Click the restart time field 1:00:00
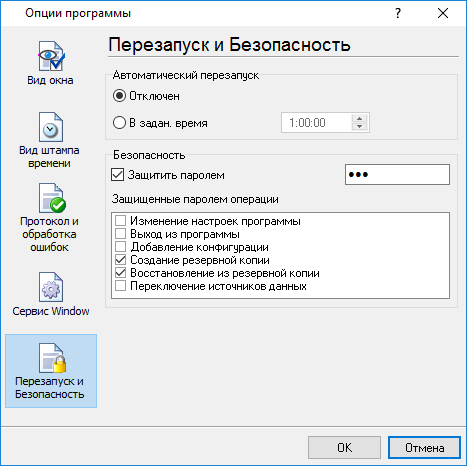467x466 pixels. (316, 123)
